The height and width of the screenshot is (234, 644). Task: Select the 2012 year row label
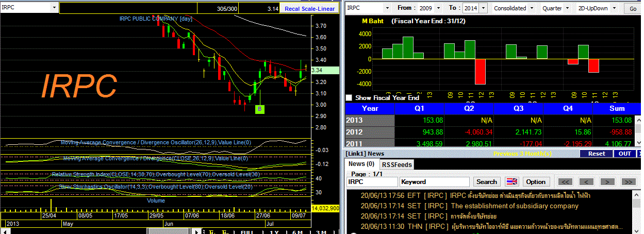(370, 132)
